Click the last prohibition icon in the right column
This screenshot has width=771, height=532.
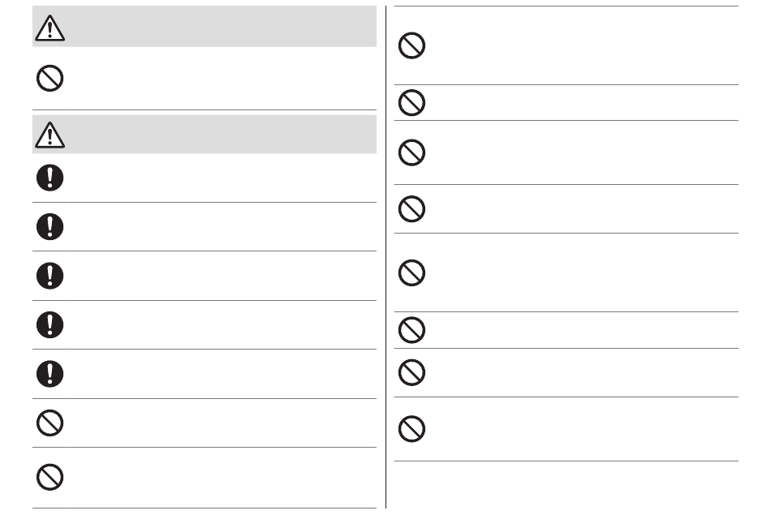411,429
